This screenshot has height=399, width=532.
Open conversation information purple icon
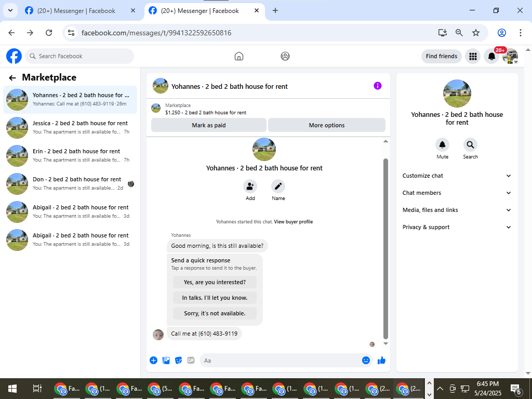coord(377,86)
